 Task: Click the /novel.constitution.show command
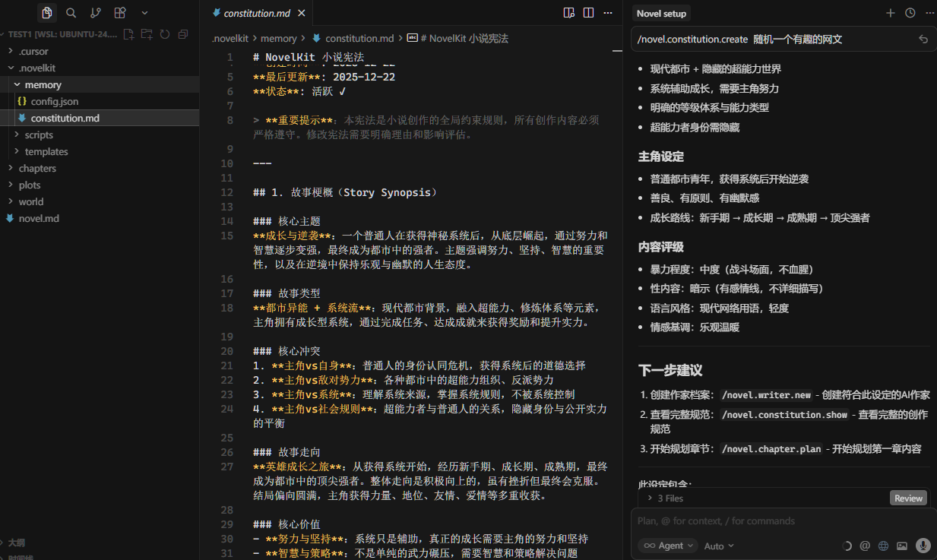(x=786, y=415)
